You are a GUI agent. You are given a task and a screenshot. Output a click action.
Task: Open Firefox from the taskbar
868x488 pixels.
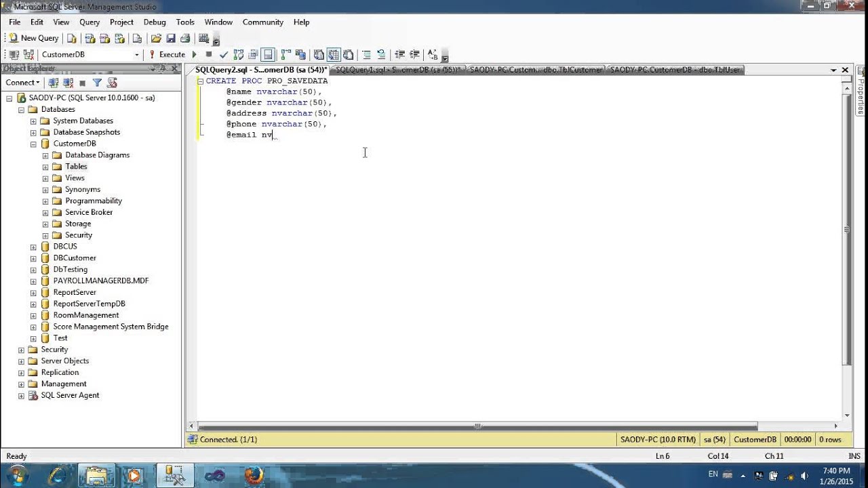point(254,475)
